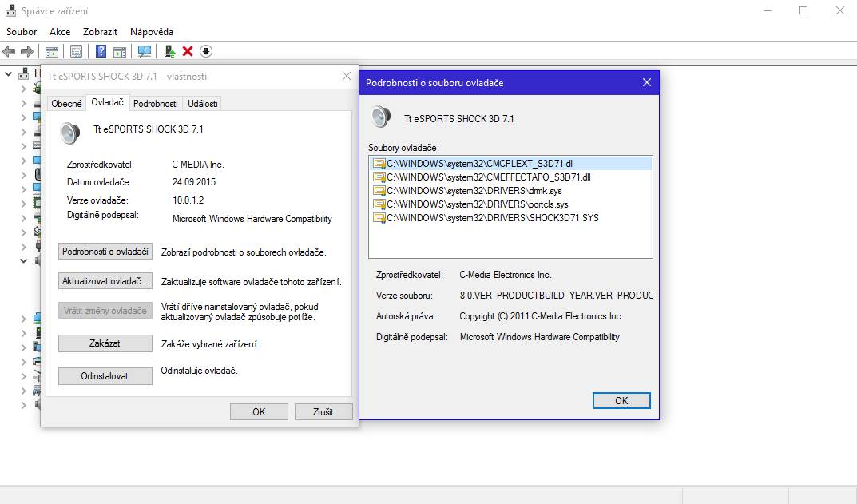
Task: Switch to the Obecné tab
Action: click(66, 103)
